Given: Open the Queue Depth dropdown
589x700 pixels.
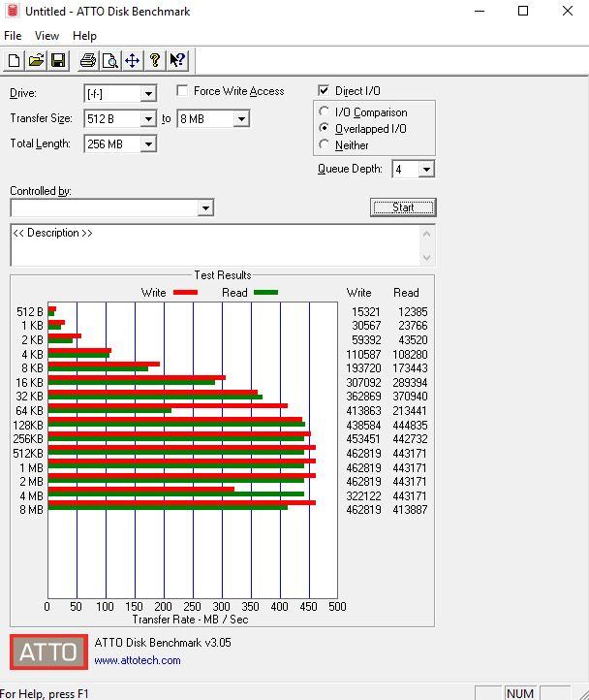Looking at the screenshot, I should click(426, 170).
